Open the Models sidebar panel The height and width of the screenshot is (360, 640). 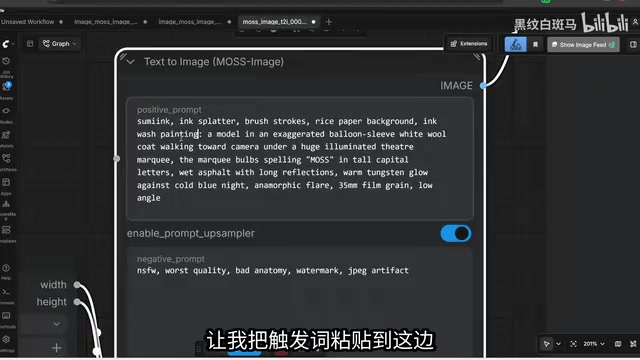pos(7,139)
